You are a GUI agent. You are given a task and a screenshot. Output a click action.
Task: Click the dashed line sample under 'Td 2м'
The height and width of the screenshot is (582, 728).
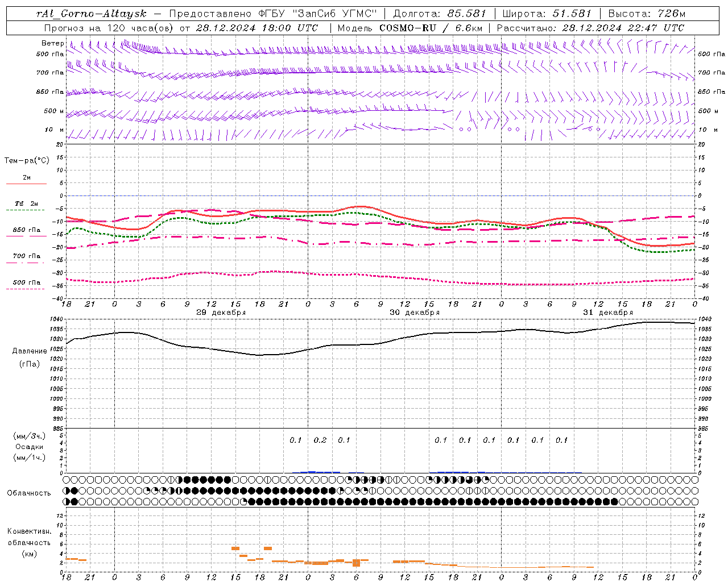click(x=26, y=210)
